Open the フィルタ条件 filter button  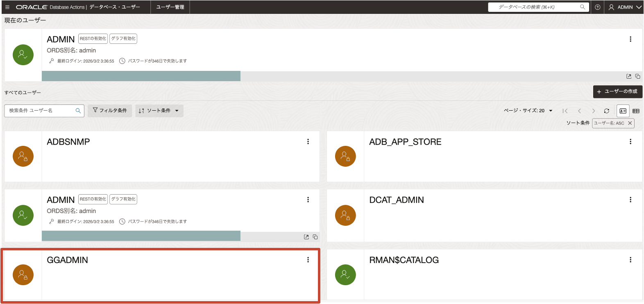pyautogui.click(x=110, y=111)
